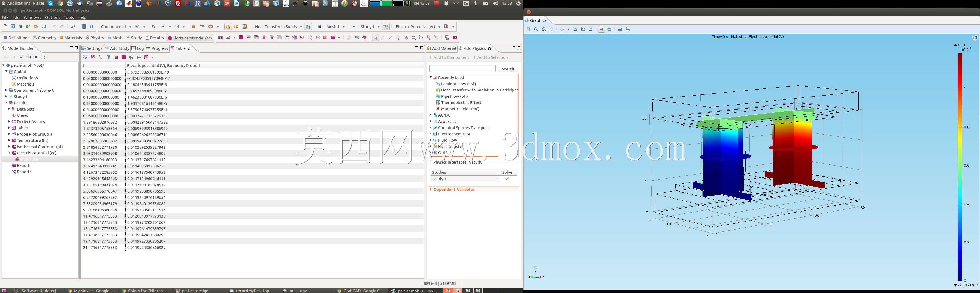Open the File menu
The image size is (980, 293).
pos(5,17)
